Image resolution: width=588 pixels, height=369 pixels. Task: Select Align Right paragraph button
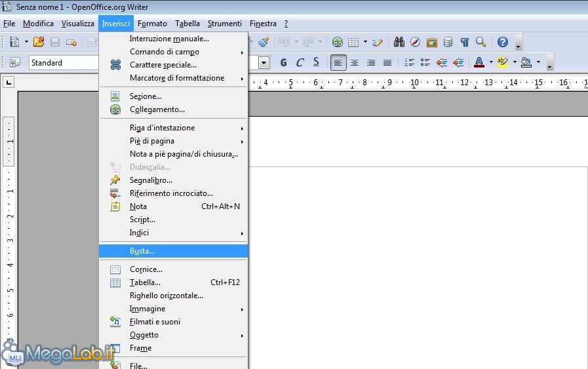click(371, 63)
